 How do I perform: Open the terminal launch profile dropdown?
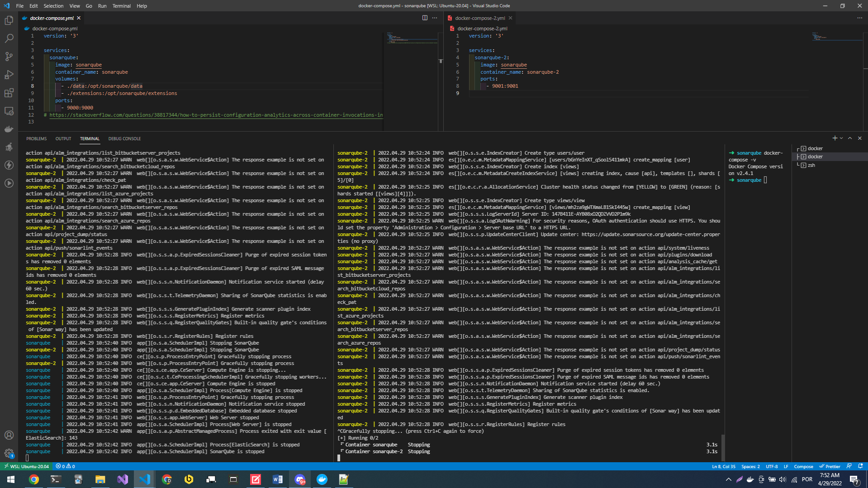point(841,138)
